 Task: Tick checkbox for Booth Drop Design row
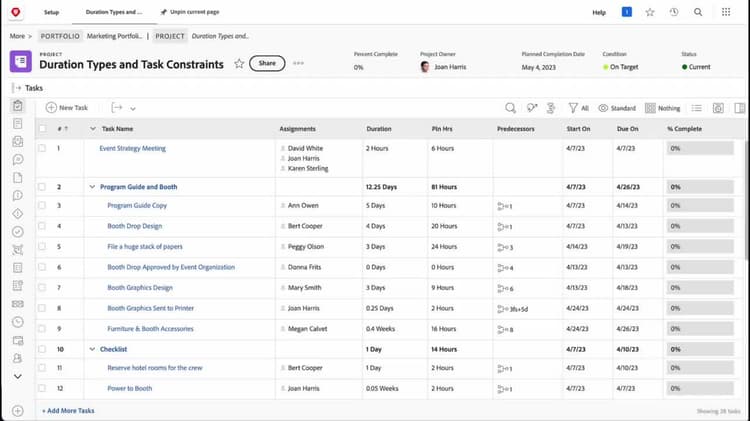[x=42, y=226]
